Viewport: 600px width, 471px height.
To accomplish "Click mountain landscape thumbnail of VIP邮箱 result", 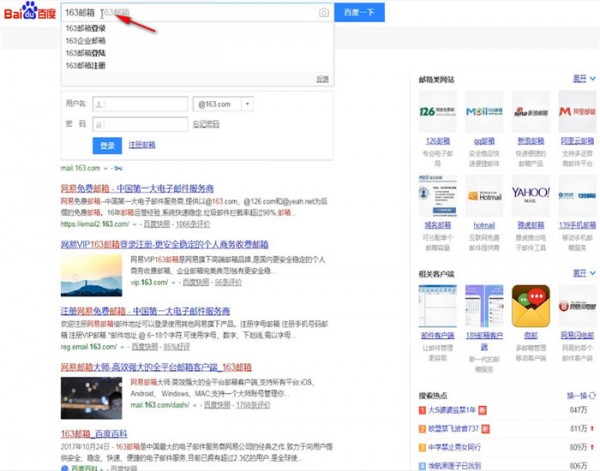I will (x=91, y=276).
